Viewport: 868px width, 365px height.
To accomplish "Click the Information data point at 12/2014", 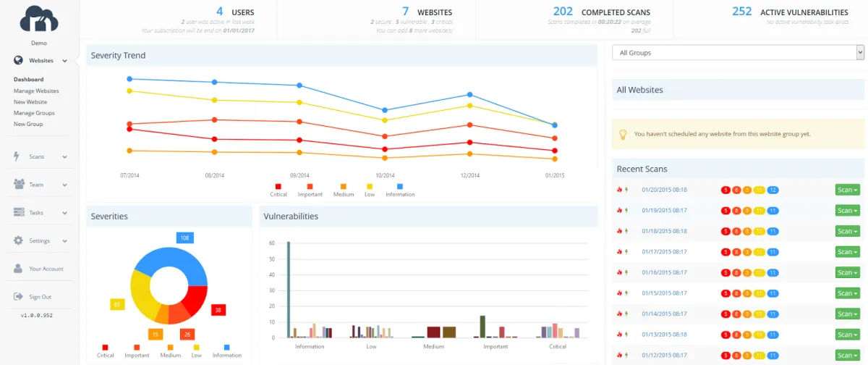I will (470, 95).
